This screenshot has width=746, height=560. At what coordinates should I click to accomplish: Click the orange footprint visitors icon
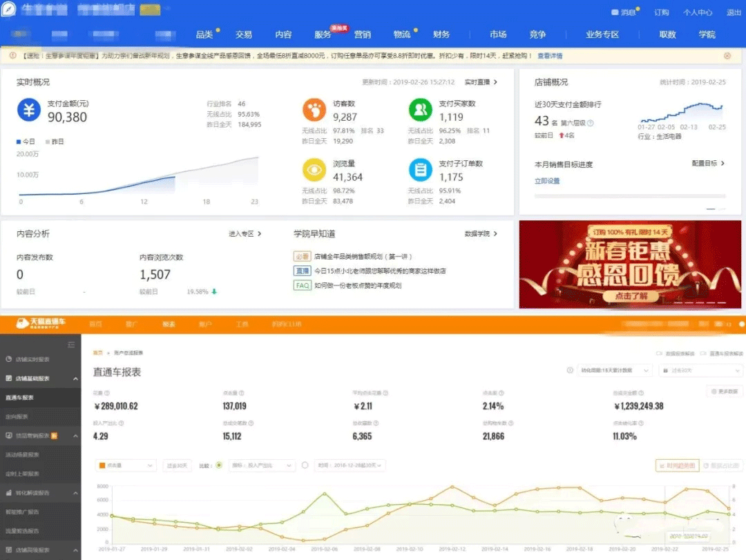point(314,110)
